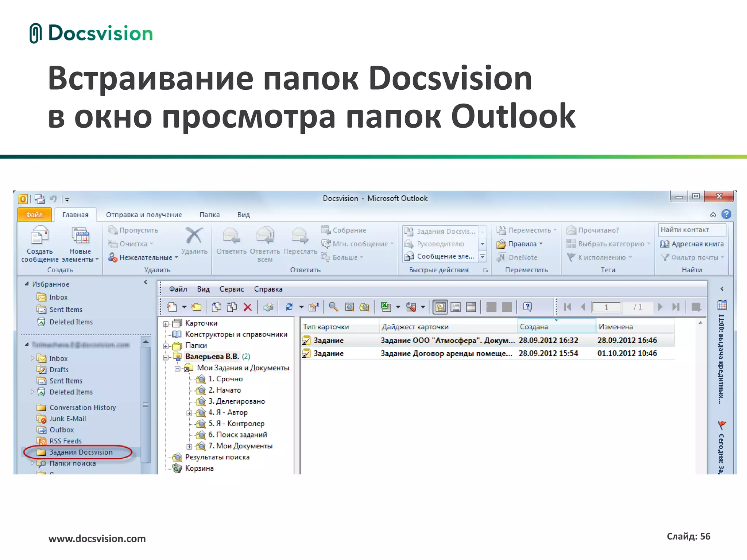Open the dropdown arrow next to Excel export
The height and width of the screenshot is (560, 747).
(x=398, y=307)
